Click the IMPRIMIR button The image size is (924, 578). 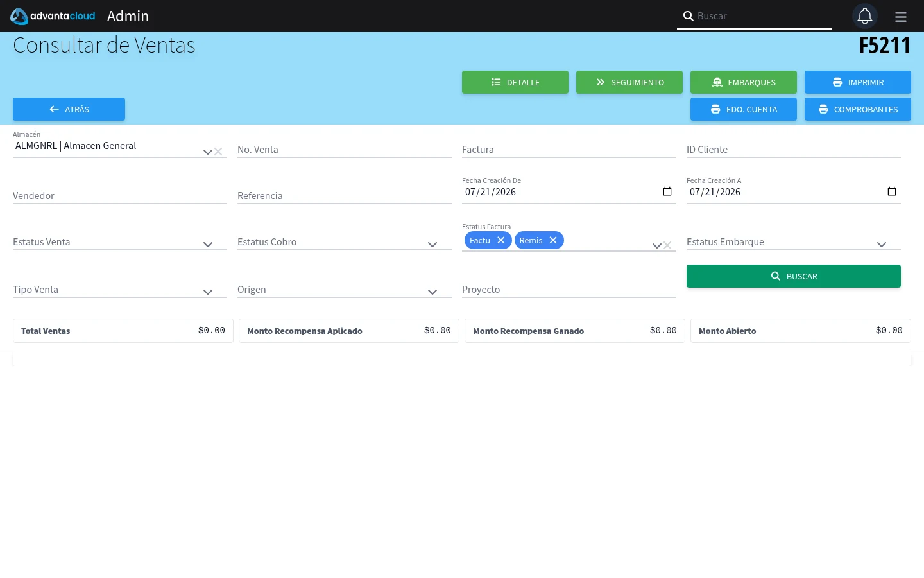[858, 82]
